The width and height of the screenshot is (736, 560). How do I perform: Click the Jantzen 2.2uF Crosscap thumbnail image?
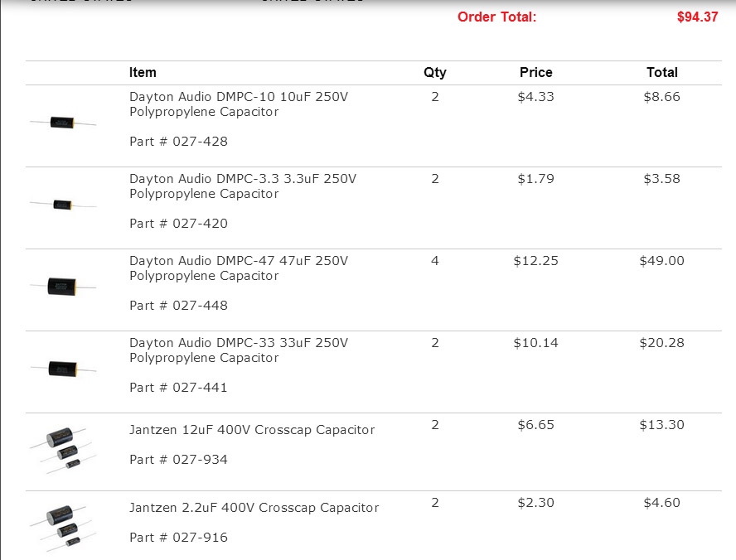pos(62,526)
